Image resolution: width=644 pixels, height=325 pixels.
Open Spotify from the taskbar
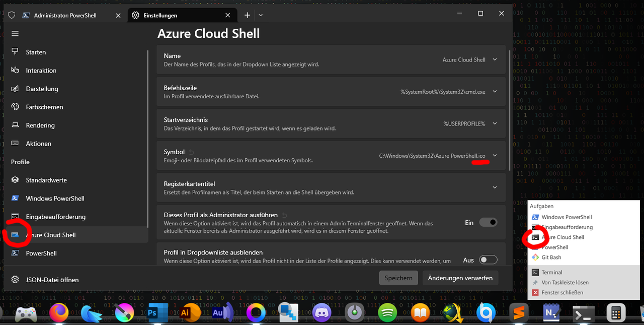(x=387, y=313)
